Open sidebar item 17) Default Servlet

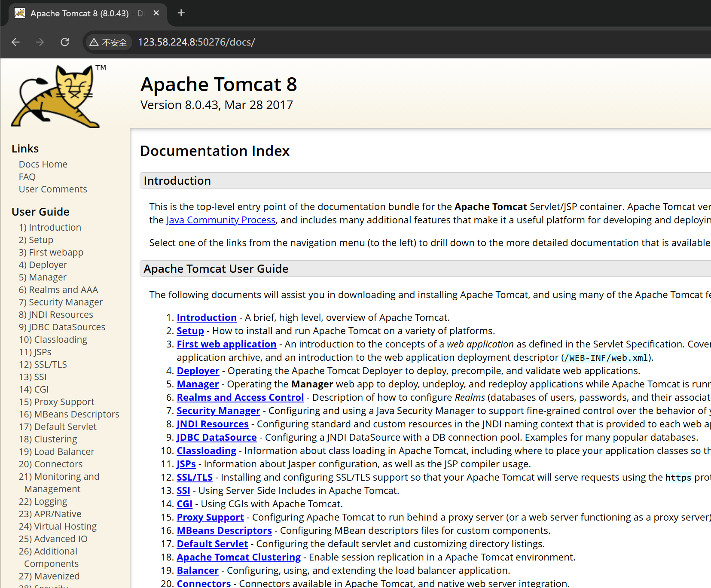click(x=58, y=427)
